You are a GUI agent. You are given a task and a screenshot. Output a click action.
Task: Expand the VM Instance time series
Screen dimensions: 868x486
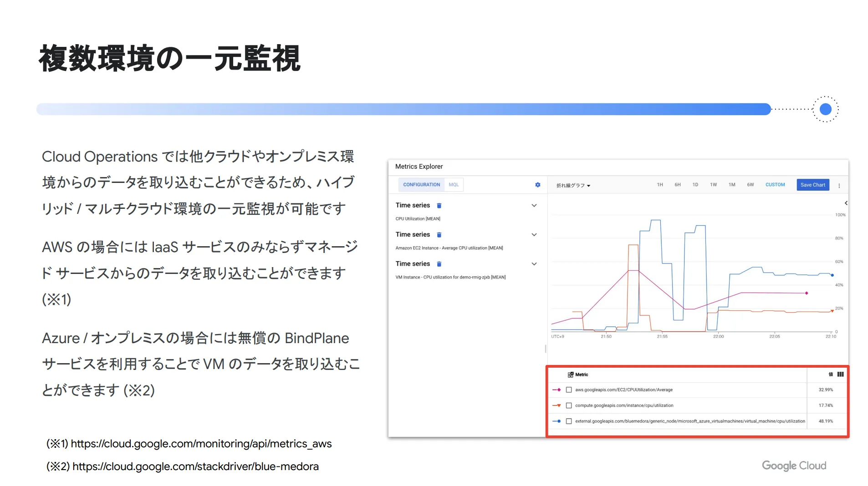point(534,264)
